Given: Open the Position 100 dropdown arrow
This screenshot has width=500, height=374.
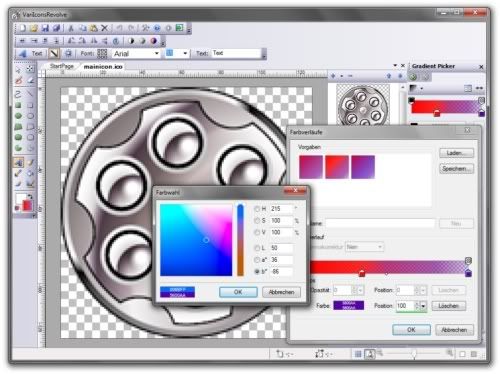Looking at the screenshot, I should click(423, 306).
